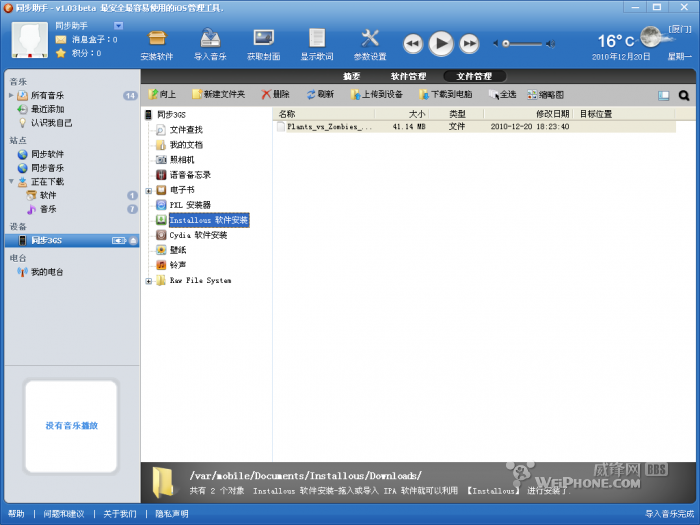Image resolution: width=700 pixels, height=525 pixels.
Task: Expand the Raw File System plus box
Action: 149,281
